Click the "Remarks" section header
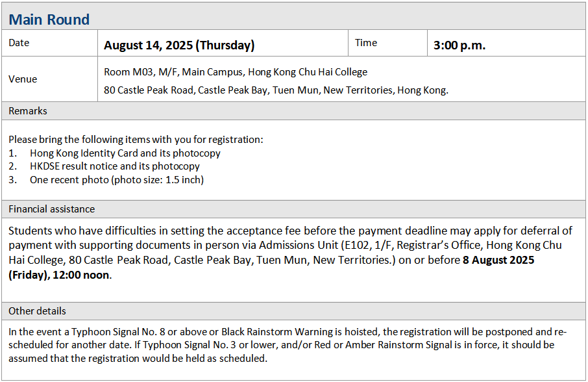 pyautogui.click(x=28, y=111)
